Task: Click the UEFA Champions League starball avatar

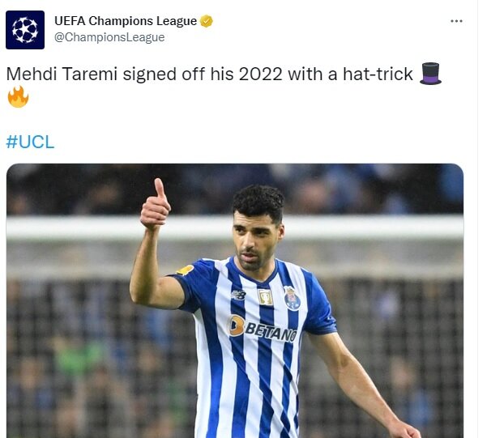Action: [x=25, y=30]
